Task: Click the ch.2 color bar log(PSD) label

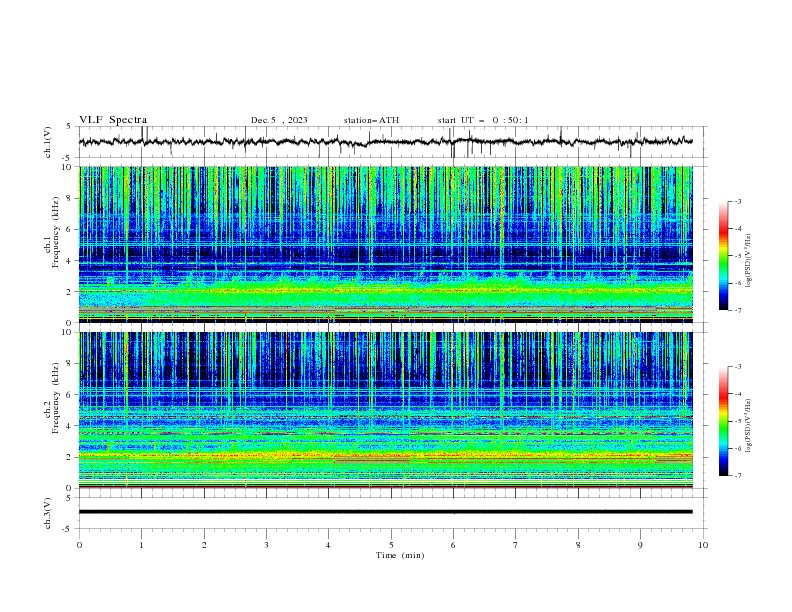Action: [749, 425]
